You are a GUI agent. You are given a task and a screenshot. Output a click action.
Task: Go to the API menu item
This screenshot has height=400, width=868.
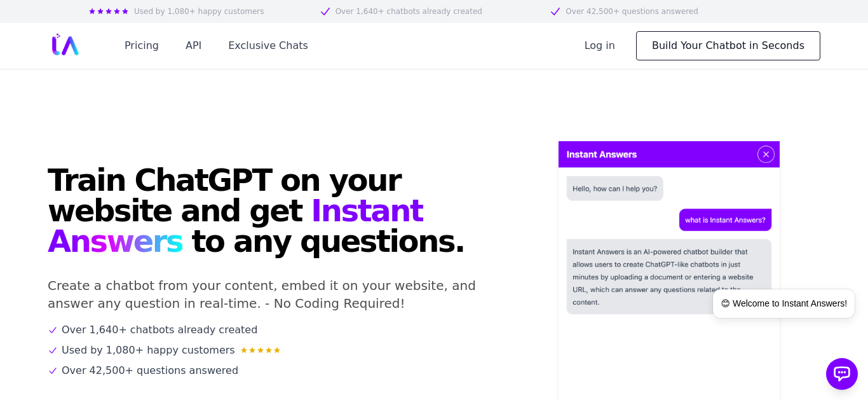193,46
